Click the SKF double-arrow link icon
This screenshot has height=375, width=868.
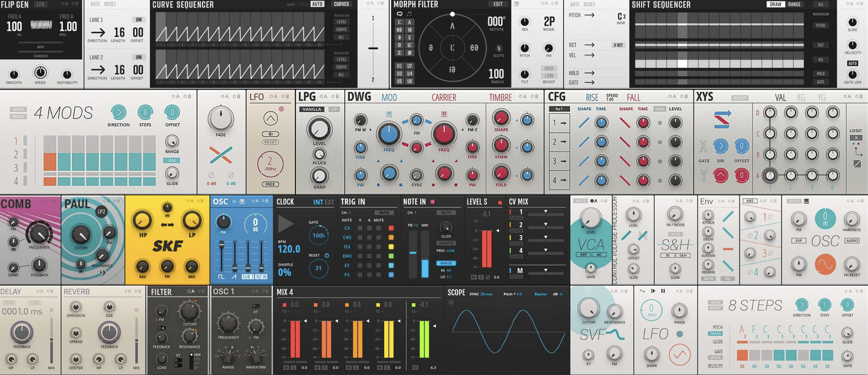(167, 225)
